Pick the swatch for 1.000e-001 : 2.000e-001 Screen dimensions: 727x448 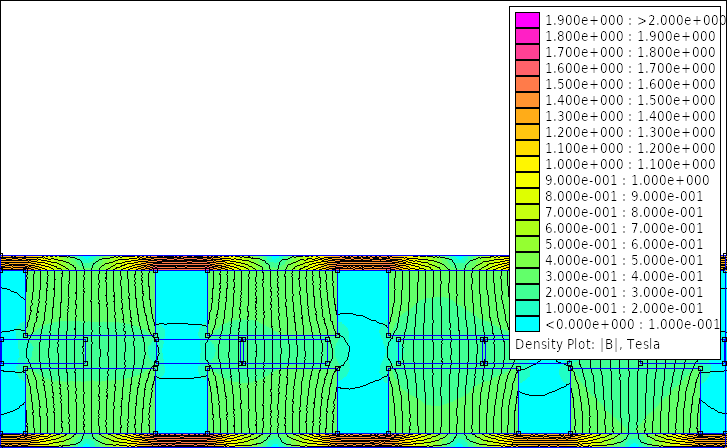point(527,308)
